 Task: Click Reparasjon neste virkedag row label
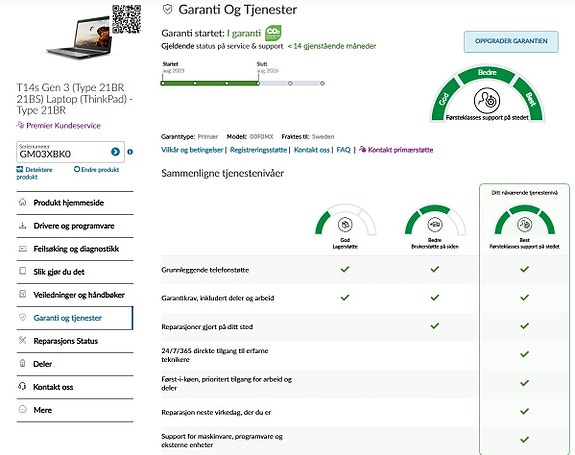point(216,412)
